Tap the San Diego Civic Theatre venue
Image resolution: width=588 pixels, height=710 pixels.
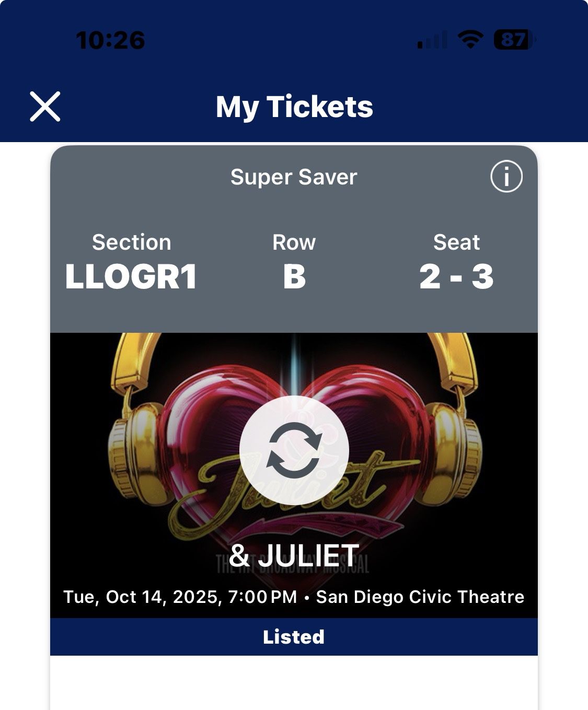[420, 597]
